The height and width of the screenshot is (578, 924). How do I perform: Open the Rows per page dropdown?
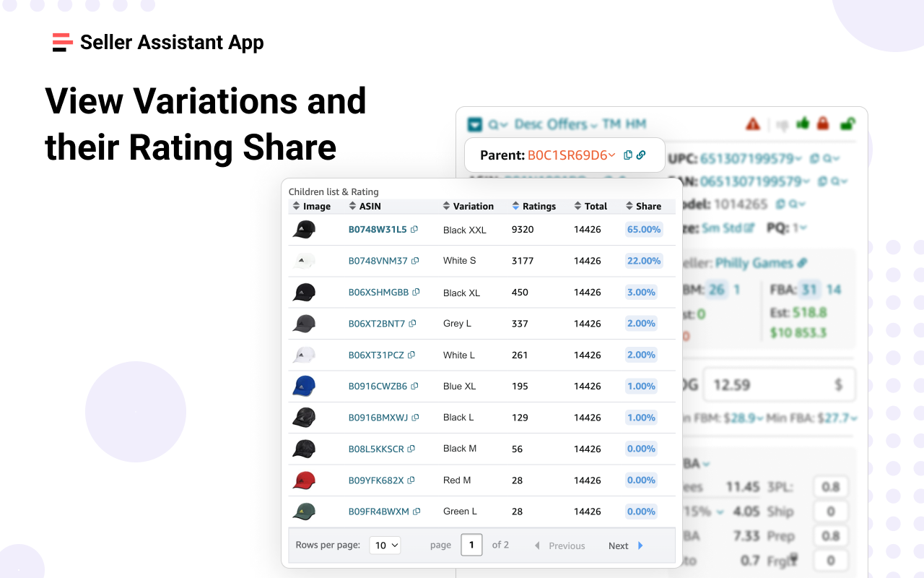[x=385, y=545]
